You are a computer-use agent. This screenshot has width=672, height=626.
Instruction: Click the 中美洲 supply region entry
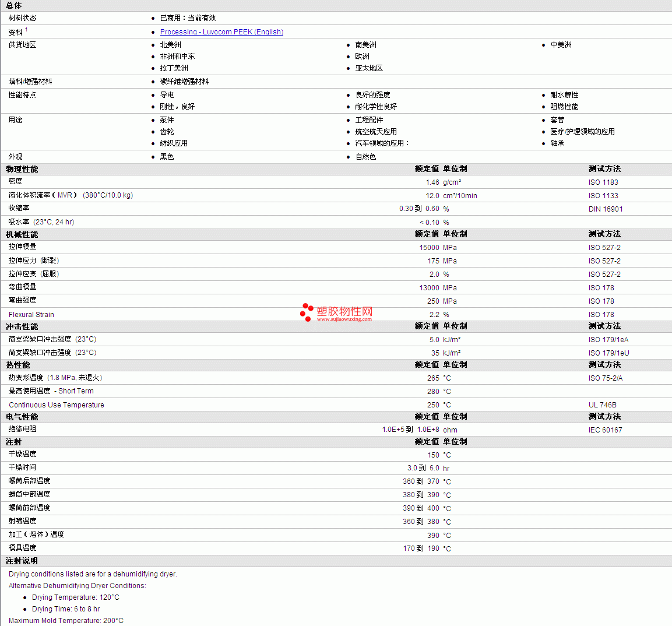point(561,44)
